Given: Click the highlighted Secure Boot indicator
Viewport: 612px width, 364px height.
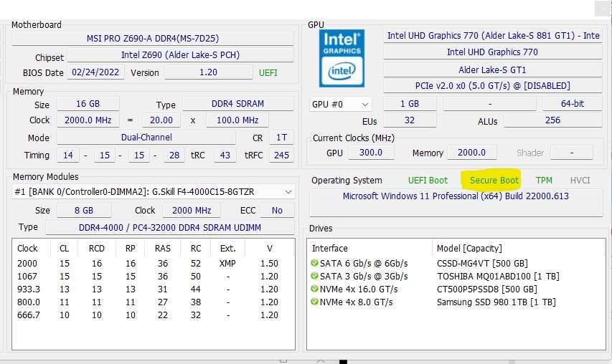Looking at the screenshot, I should click(x=494, y=181).
